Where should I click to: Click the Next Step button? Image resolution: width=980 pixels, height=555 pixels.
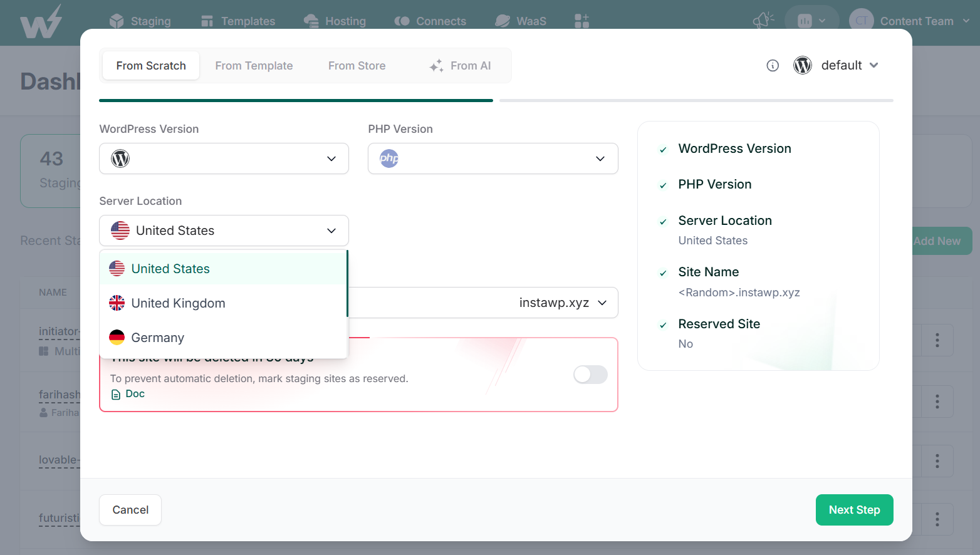point(855,510)
